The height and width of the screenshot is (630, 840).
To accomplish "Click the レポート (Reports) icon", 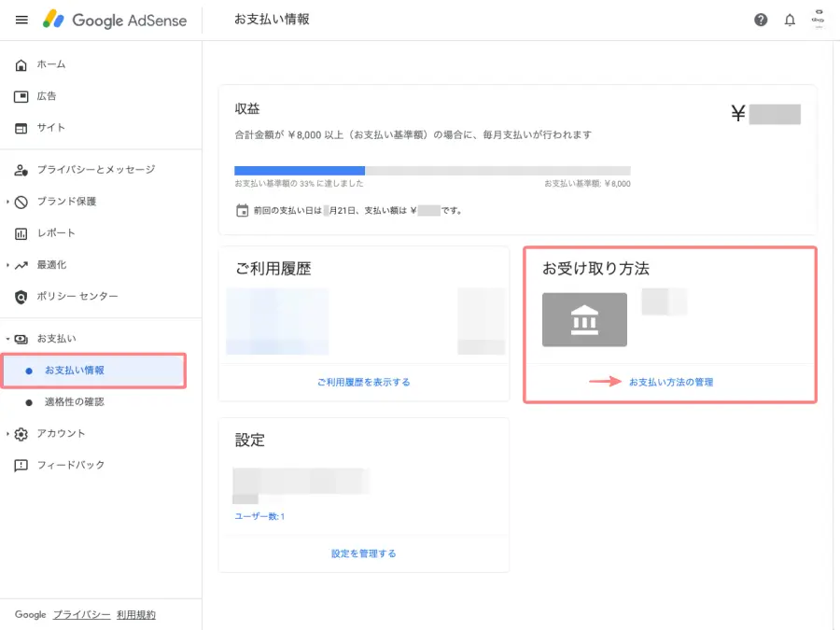I will click(x=21, y=232).
